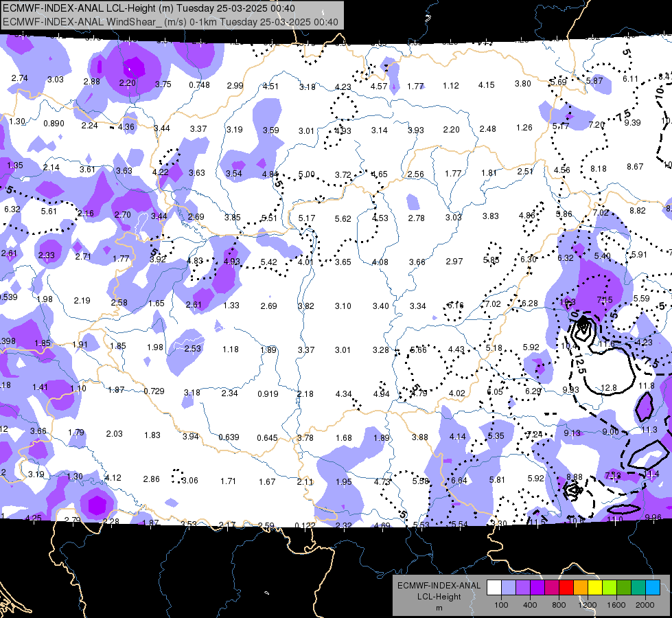Click the map value 0.639
Screen dimensions: 672x618
(x=229, y=437)
